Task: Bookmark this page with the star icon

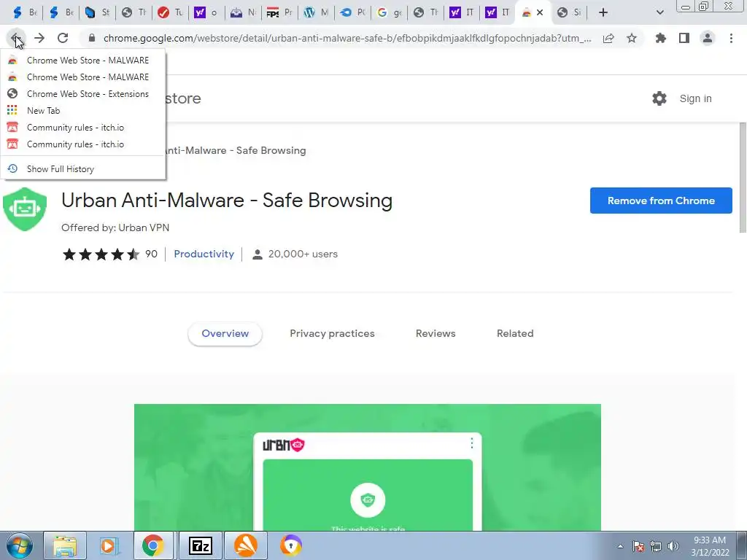Action: (x=632, y=38)
